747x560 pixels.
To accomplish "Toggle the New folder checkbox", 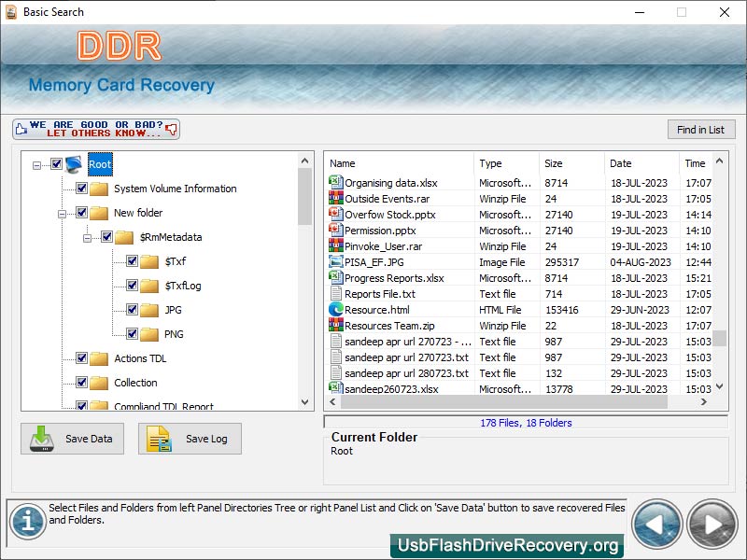I will [81, 213].
